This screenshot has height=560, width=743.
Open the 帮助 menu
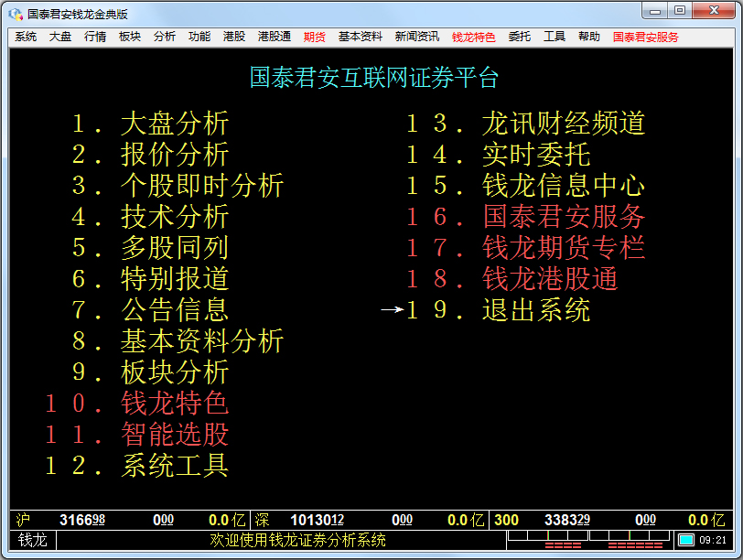click(589, 37)
